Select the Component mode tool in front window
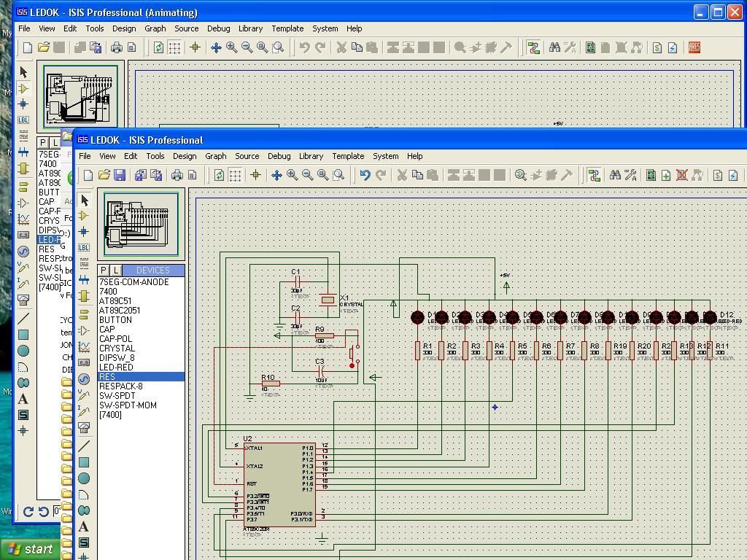Screen dimensions: 747x560 pos(85,216)
